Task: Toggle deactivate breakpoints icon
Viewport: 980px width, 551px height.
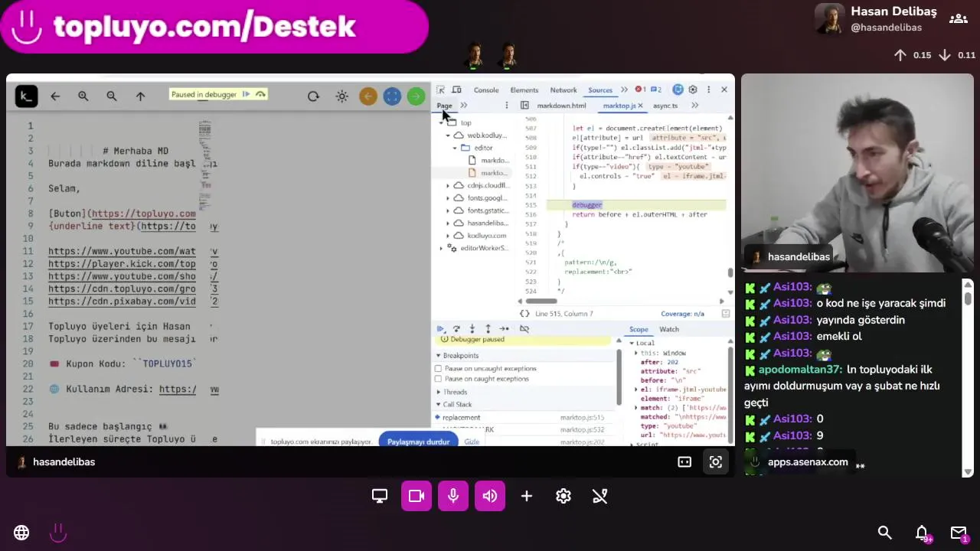Action: click(524, 329)
